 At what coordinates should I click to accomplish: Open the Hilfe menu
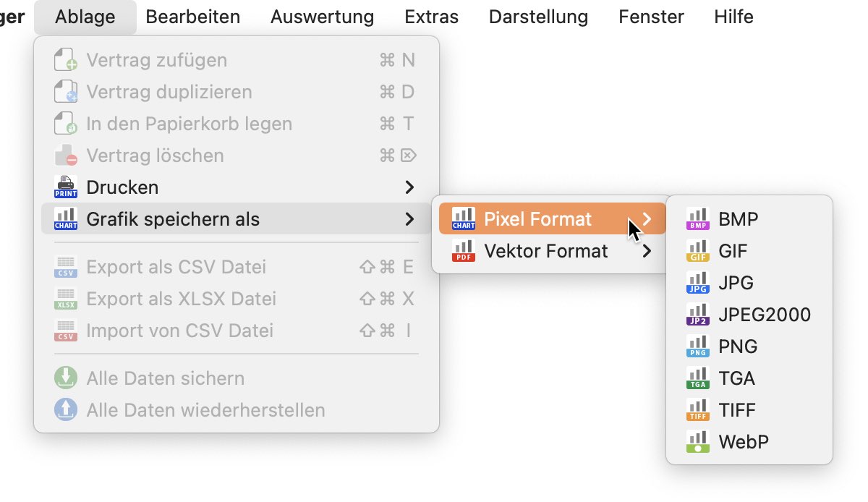pyautogui.click(x=733, y=17)
